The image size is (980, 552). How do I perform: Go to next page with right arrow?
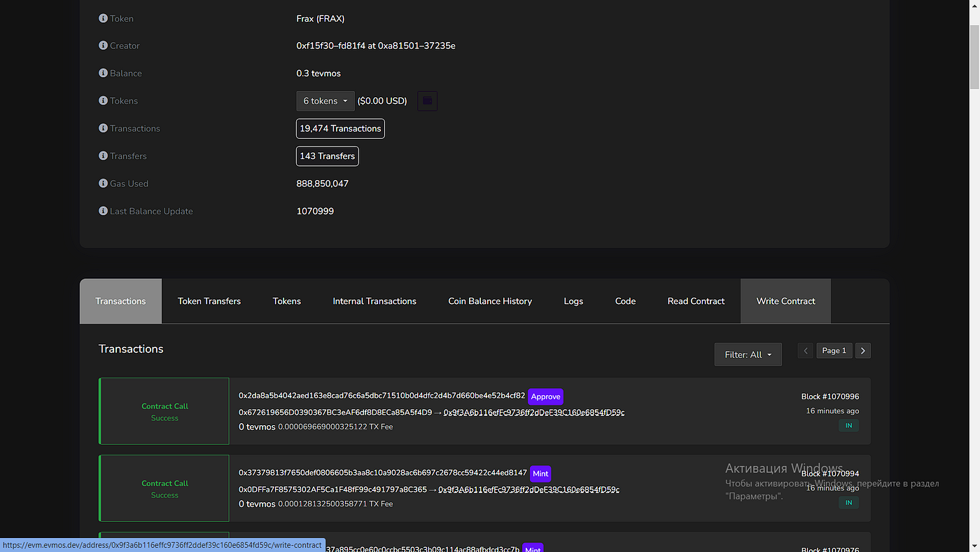(863, 350)
